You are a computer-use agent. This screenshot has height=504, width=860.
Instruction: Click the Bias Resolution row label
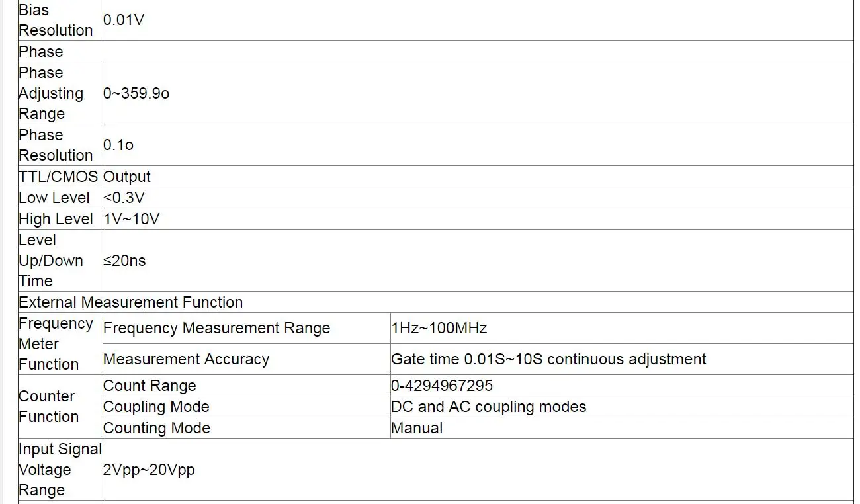point(56,21)
